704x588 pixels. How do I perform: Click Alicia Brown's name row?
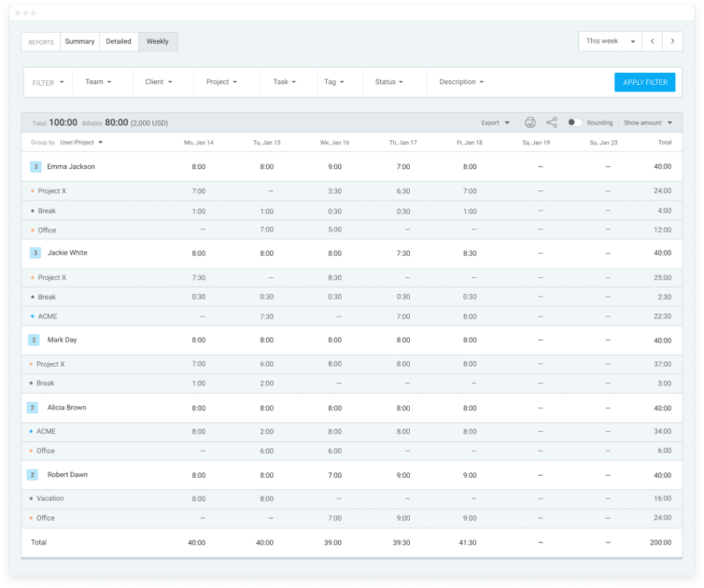coord(68,408)
